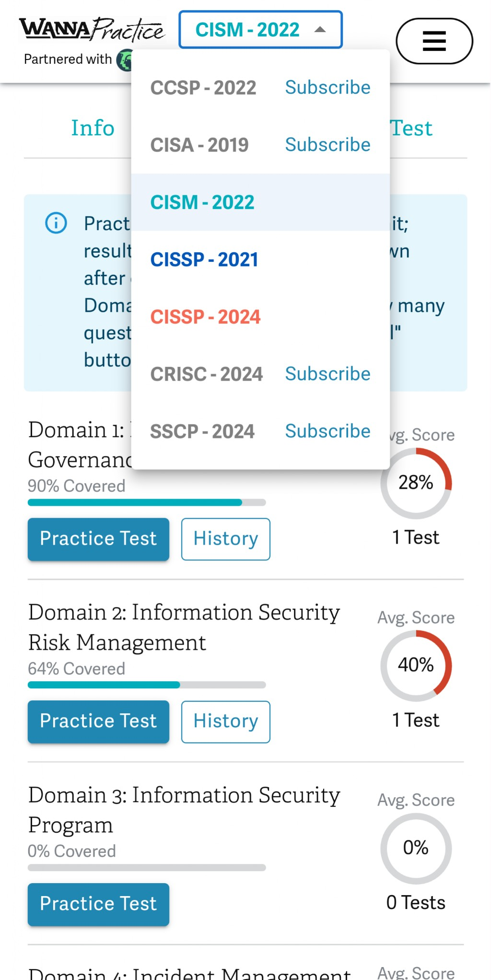Subscribe to the SSCP - 2024 exam
Screen dimensions: 491x980
click(327, 431)
